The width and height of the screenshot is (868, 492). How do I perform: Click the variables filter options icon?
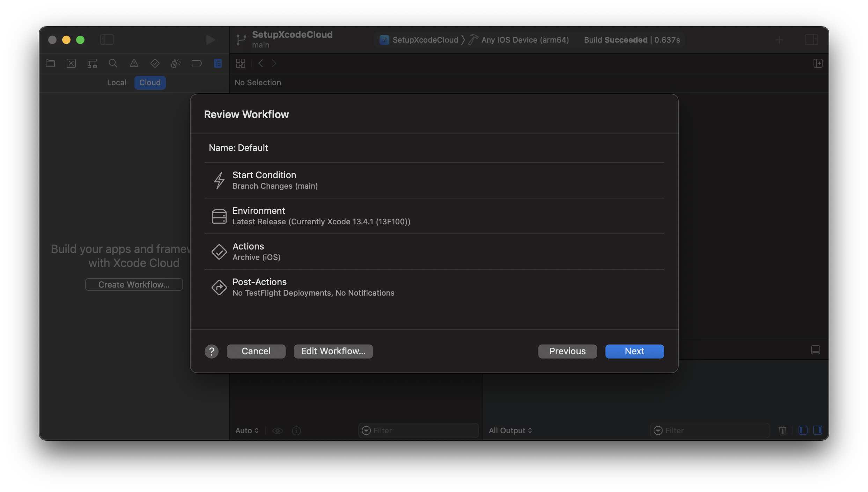(366, 430)
